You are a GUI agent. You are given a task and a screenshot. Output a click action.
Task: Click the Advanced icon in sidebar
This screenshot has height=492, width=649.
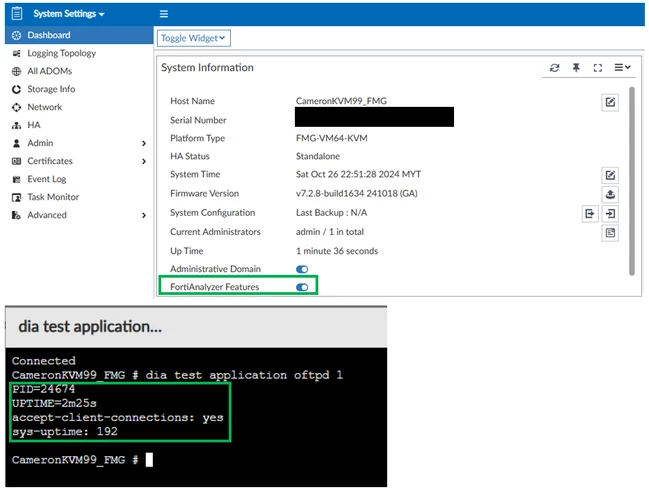coord(16,216)
